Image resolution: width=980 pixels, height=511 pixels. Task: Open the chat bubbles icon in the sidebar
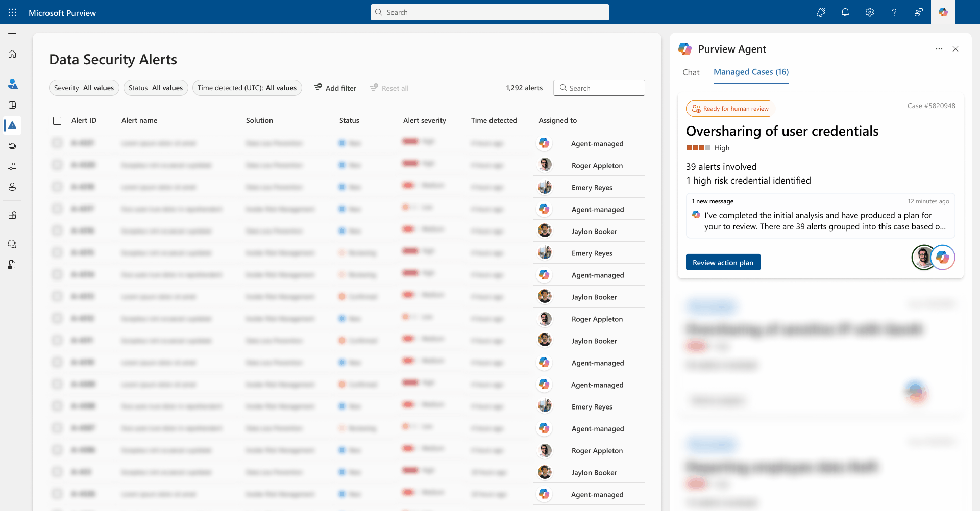[12, 244]
